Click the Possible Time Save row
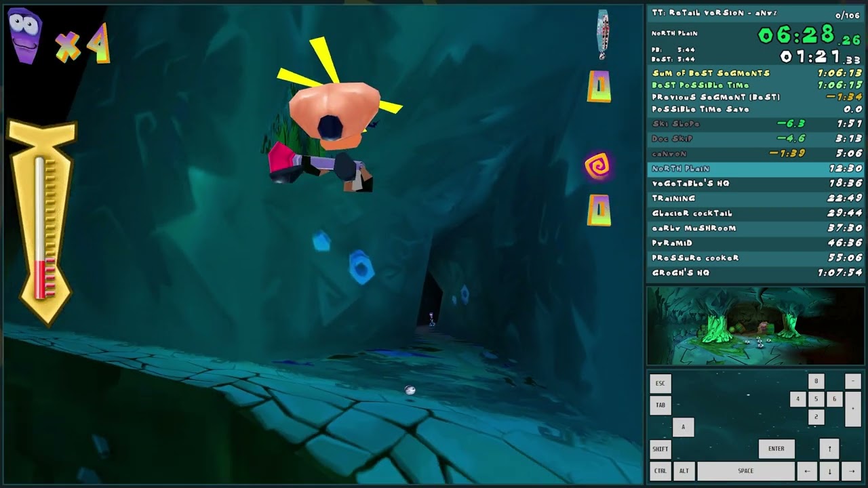Viewport: 868px width, 488px height. 755,109
